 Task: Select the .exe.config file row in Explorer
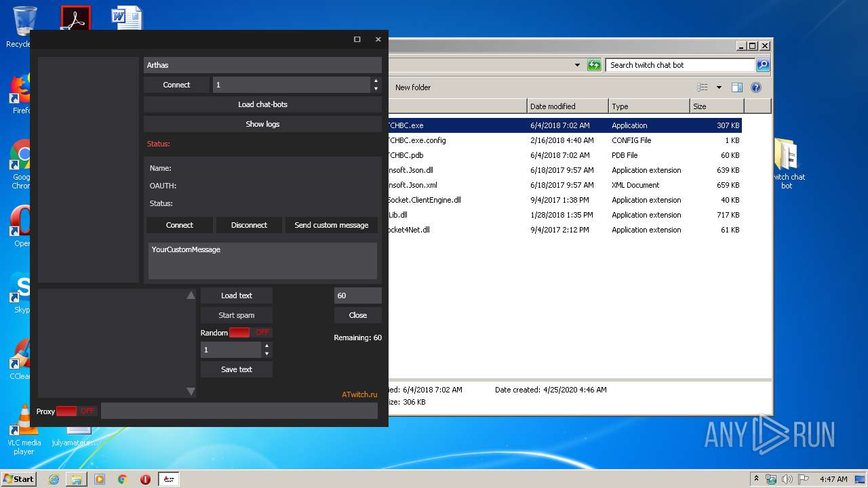click(x=564, y=140)
